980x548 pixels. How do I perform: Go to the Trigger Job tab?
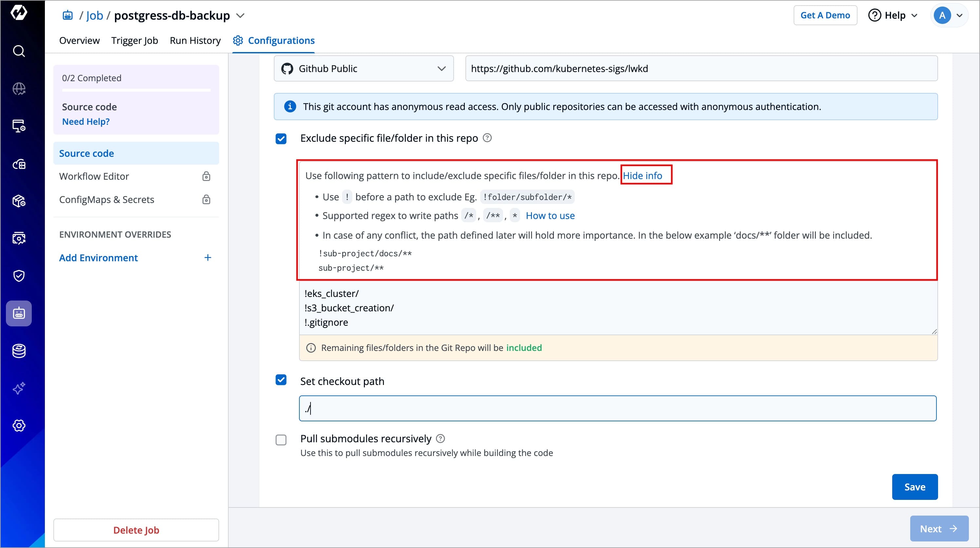click(x=134, y=40)
